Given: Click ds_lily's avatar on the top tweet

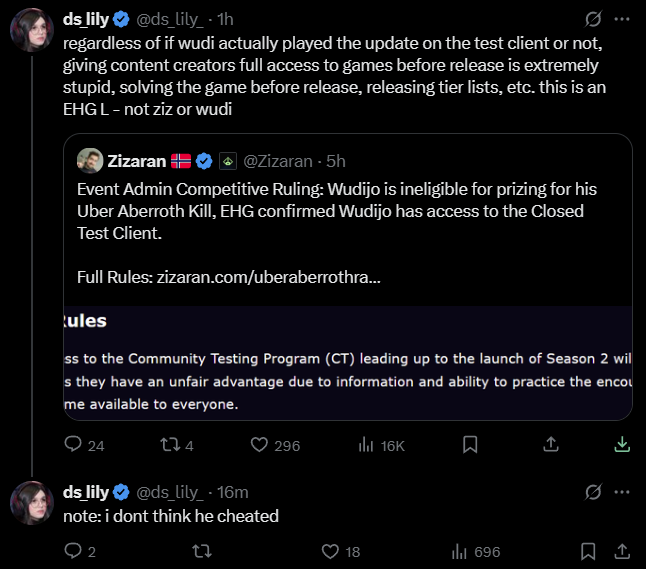Looking at the screenshot, I should (x=32, y=30).
